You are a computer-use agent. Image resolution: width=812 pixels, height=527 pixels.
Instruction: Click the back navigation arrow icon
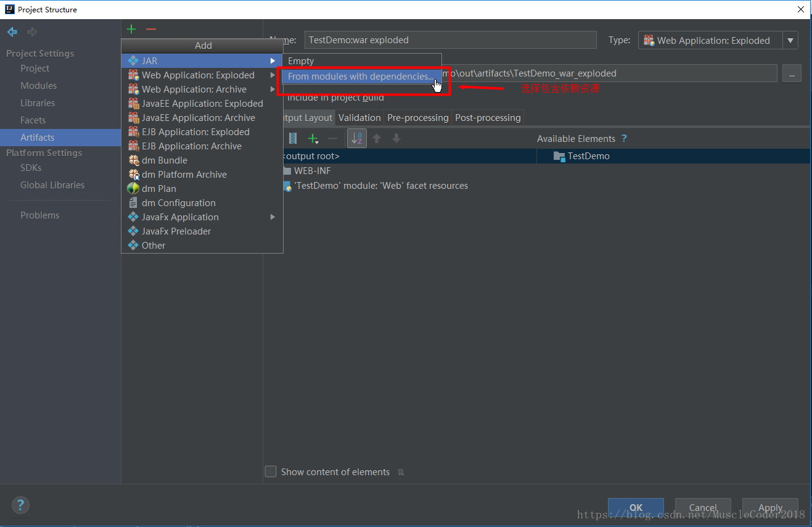(12, 32)
